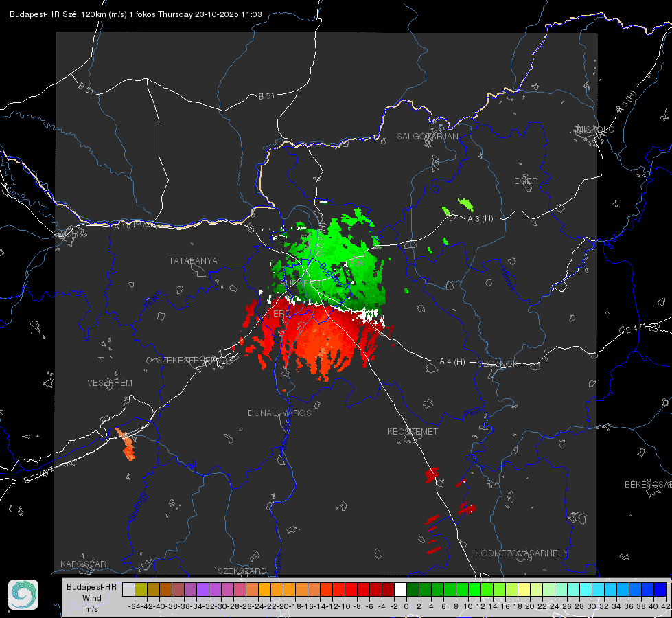Click the BÉKÉSCSABA city label
Image resolution: width=672 pixels, height=618 pixels.
[648, 484]
